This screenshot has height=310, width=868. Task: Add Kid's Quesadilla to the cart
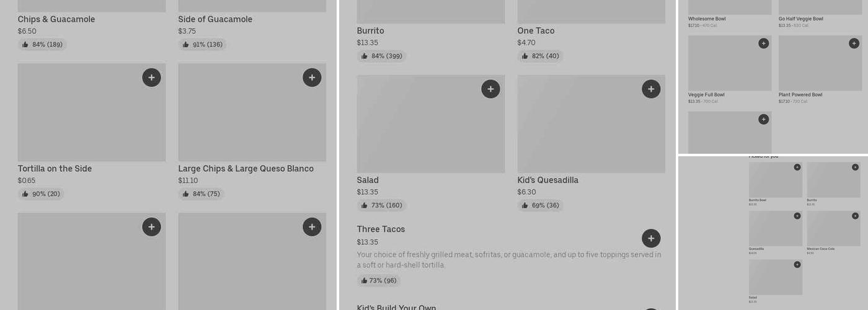(650, 89)
